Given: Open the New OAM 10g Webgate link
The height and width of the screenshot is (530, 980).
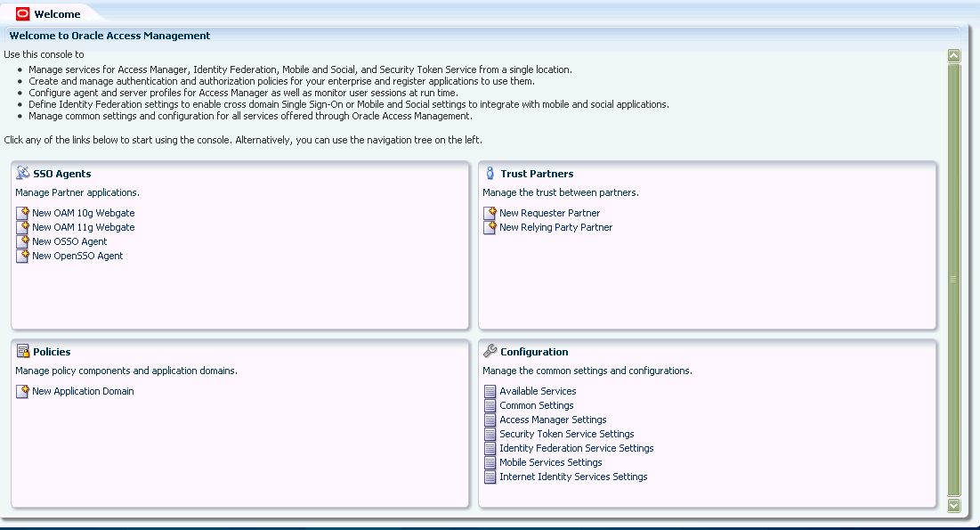Looking at the screenshot, I should [x=83, y=213].
